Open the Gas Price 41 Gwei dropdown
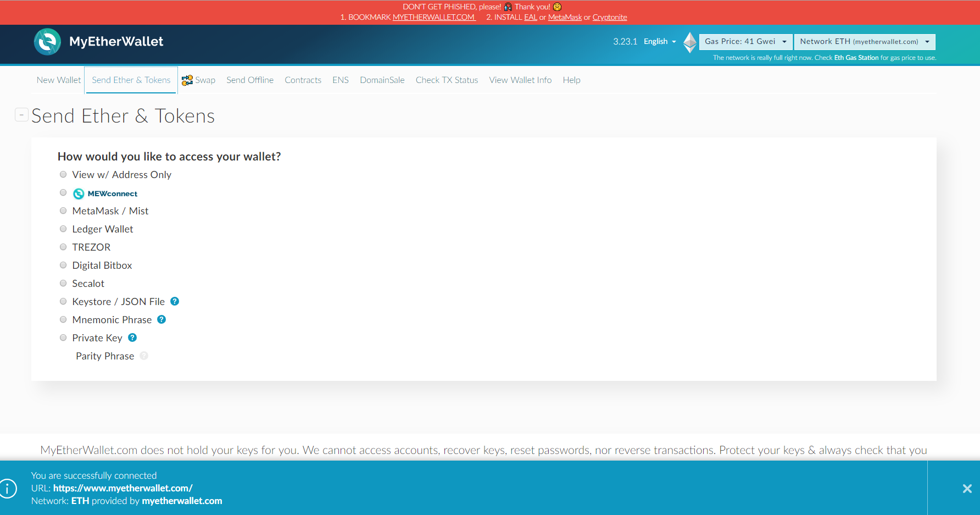The width and height of the screenshot is (980, 515). [746, 42]
